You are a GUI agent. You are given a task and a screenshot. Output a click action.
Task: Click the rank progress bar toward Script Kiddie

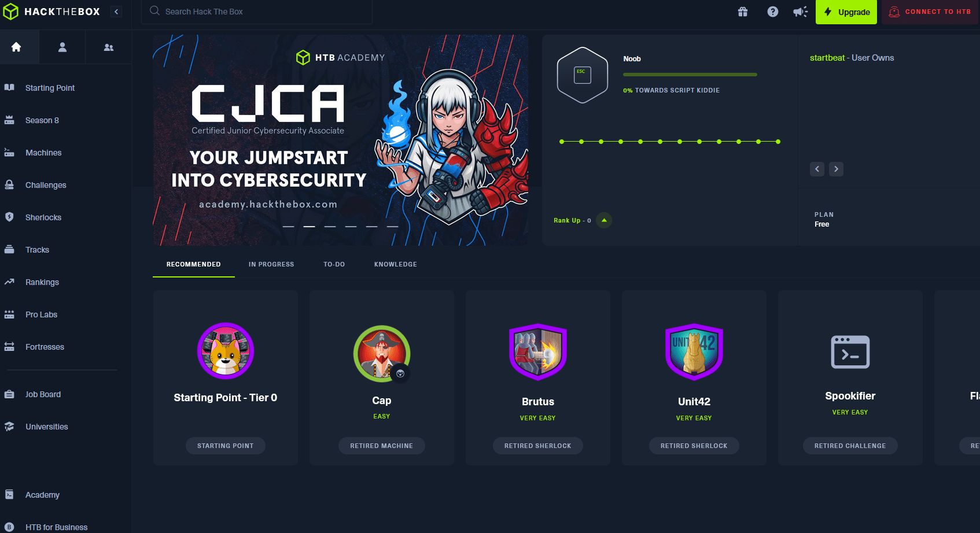click(690, 75)
